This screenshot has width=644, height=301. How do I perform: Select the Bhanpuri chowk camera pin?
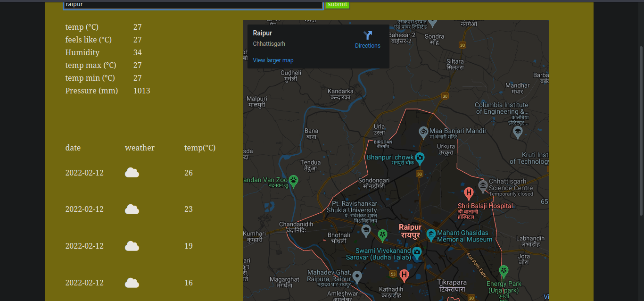[419, 159]
